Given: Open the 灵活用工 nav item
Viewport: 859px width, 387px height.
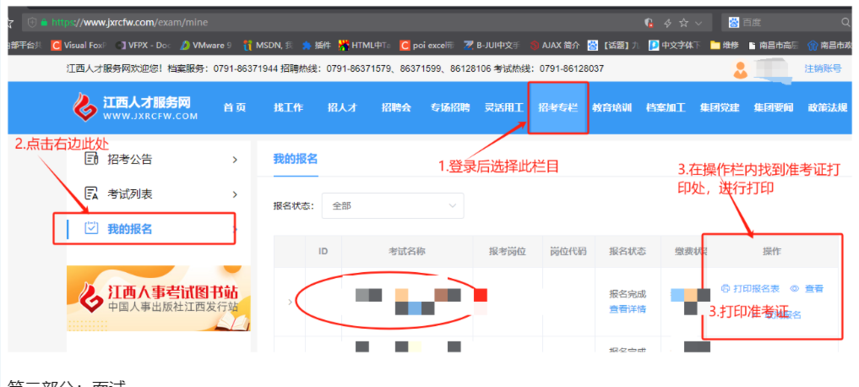Looking at the screenshot, I should [503, 107].
